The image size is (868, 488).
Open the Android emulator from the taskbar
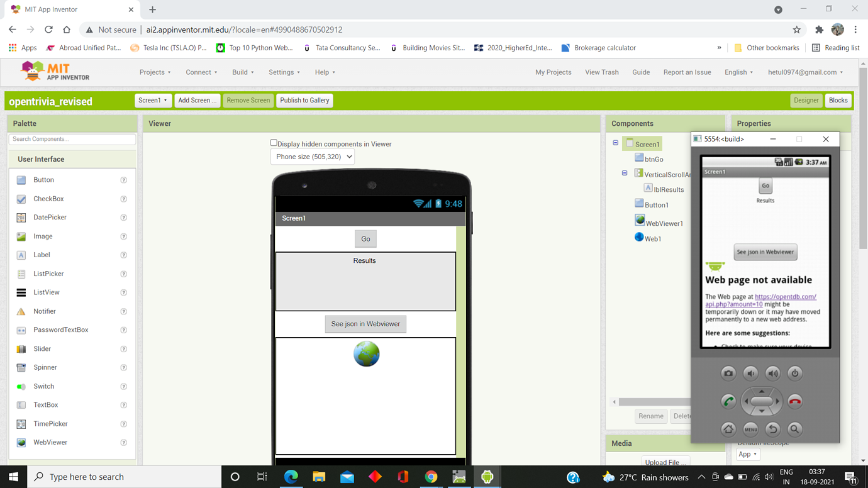click(x=487, y=476)
